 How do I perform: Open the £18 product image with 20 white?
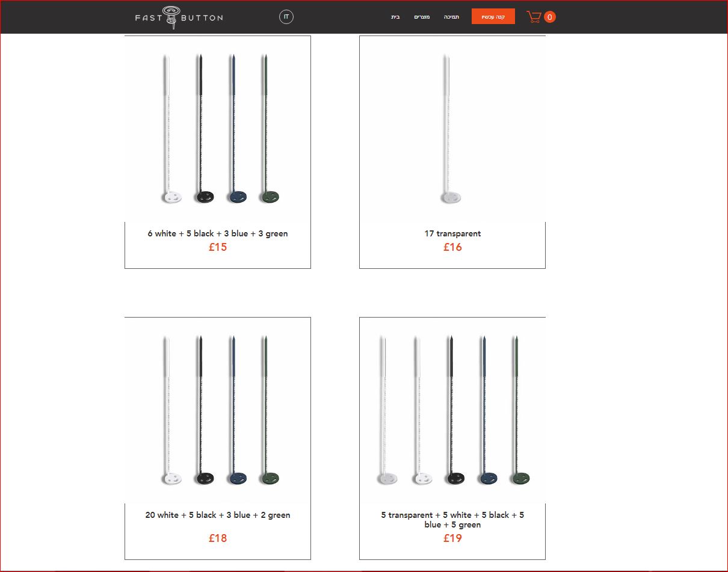[218, 410]
